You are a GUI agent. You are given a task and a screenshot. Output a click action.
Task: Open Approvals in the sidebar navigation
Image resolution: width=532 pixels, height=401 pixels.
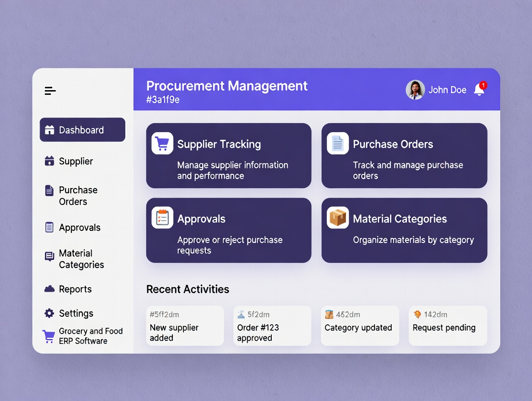[80, 227]
